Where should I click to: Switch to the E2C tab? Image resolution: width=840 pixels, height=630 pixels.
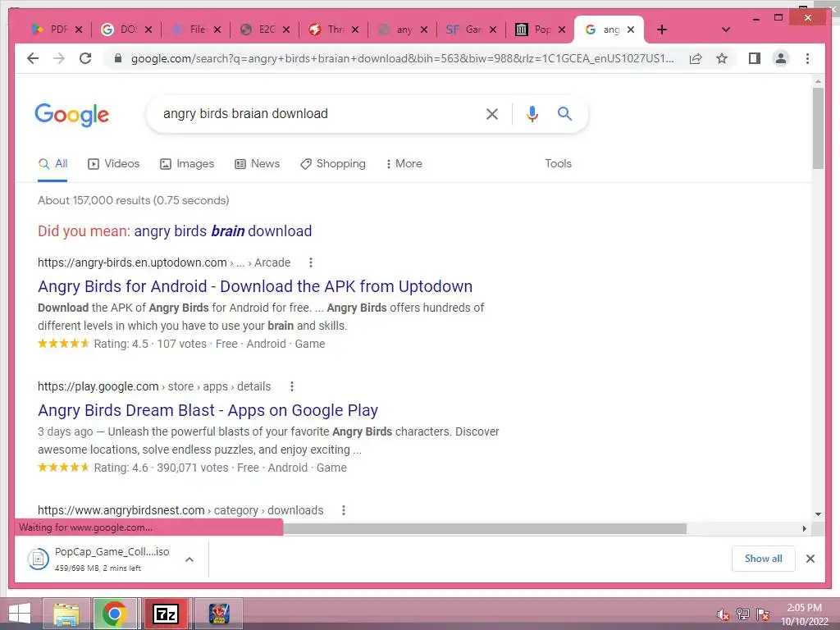(x=260, y=30)
